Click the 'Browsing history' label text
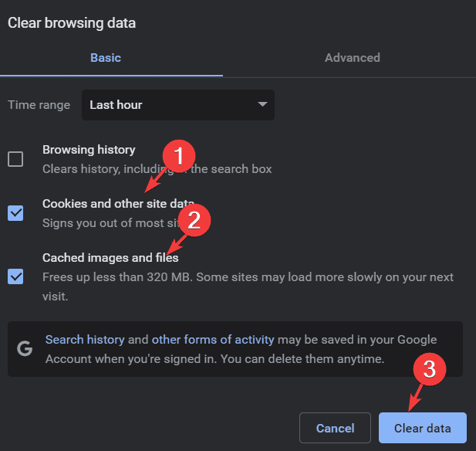The width and height of the screenshot is (476, 451). pos(89,150)
